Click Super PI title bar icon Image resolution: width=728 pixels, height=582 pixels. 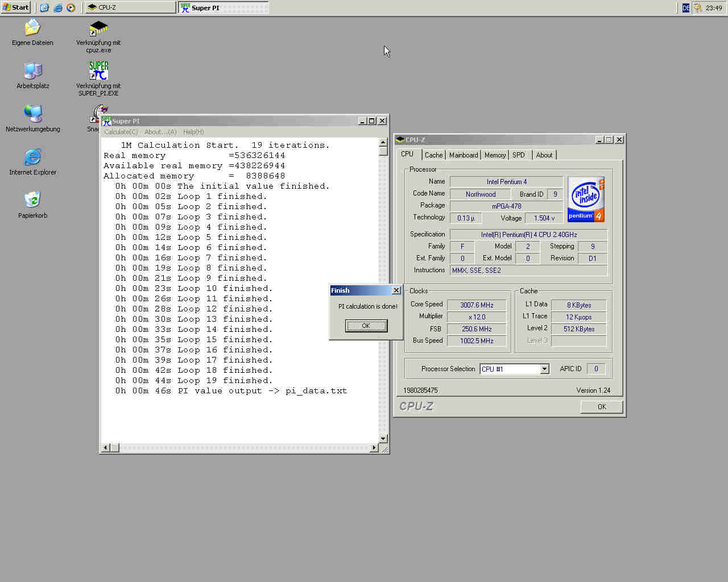click(106, 120)
